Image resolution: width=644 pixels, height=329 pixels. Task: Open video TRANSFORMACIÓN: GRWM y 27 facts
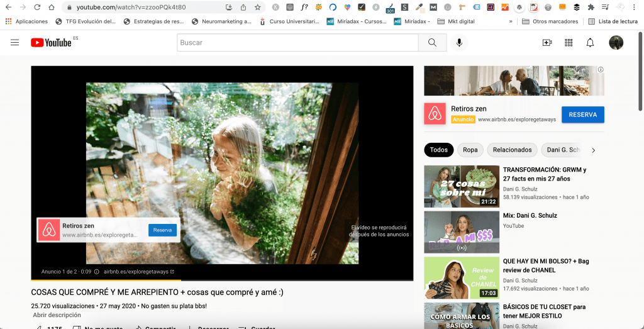coord(544,174)
